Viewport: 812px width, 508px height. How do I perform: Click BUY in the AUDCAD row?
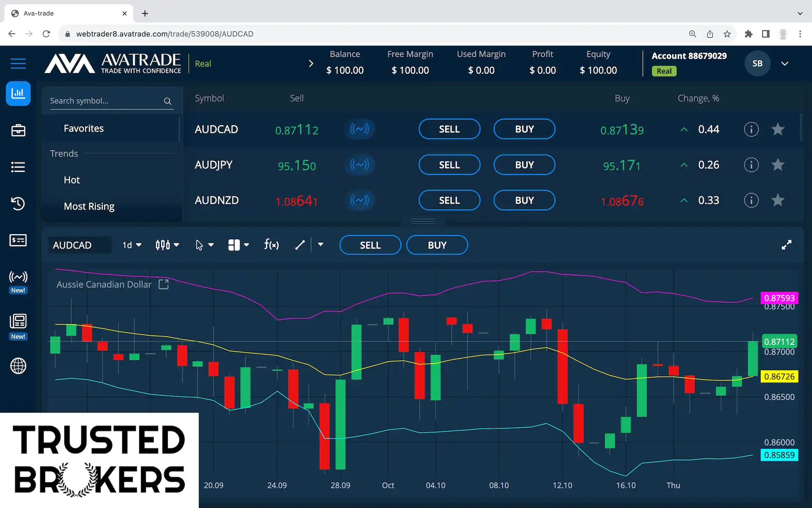point(524,129)
